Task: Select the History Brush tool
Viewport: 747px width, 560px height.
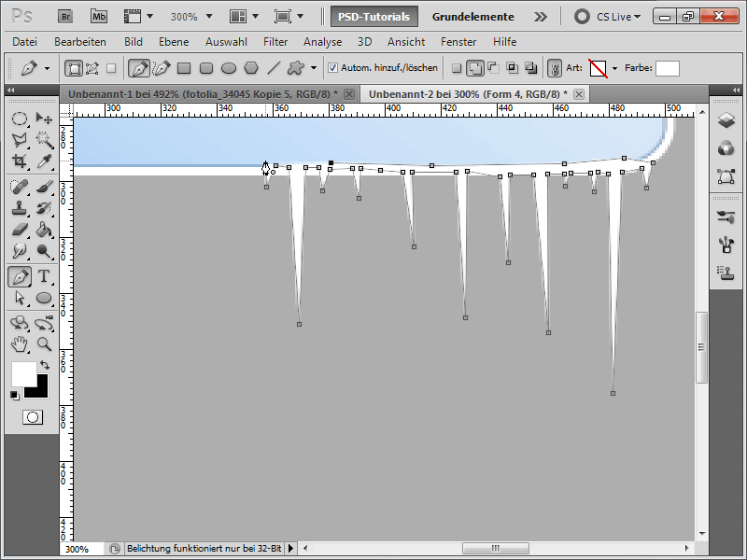Action: 44,208
